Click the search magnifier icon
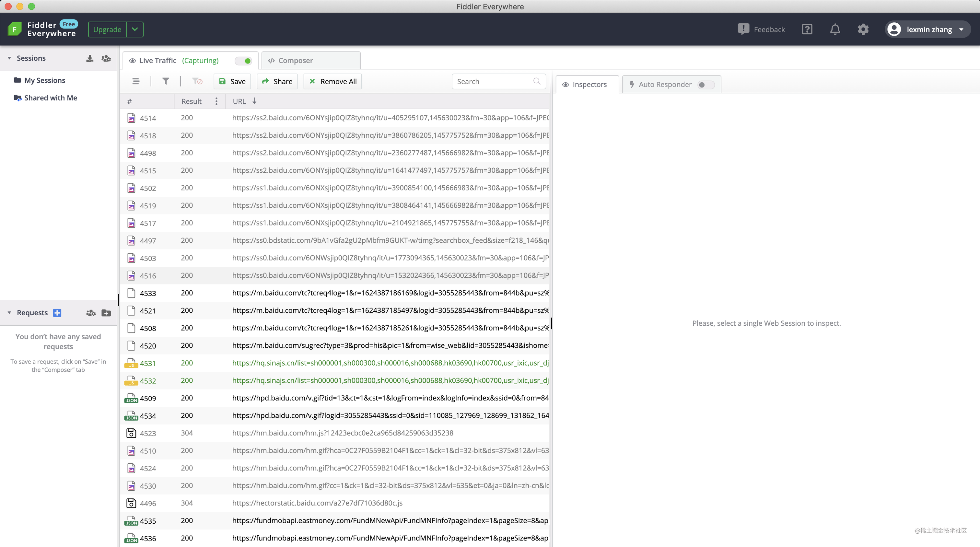The height and width of the screenshot is (547, 980). point(537,81)
